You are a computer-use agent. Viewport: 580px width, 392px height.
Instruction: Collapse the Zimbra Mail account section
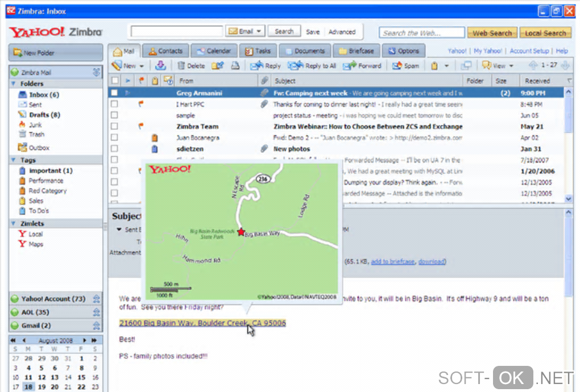(x=96, y=72)
